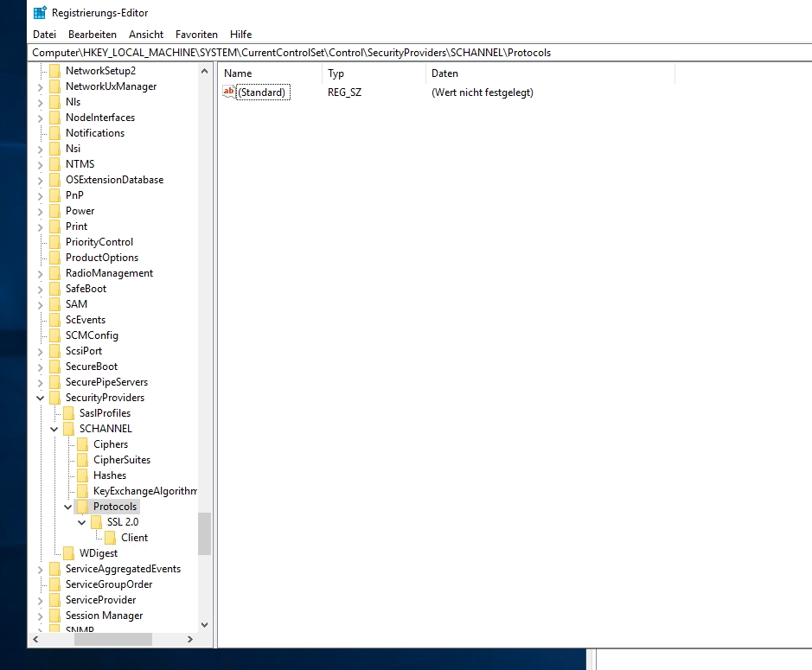
Task: Expand the SecureBoot key
Action: point(40,367)
